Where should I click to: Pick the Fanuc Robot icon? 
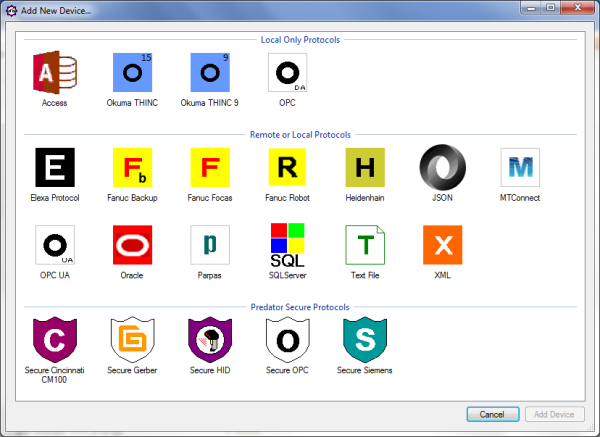pyautogui.click(x=287, y=167)
